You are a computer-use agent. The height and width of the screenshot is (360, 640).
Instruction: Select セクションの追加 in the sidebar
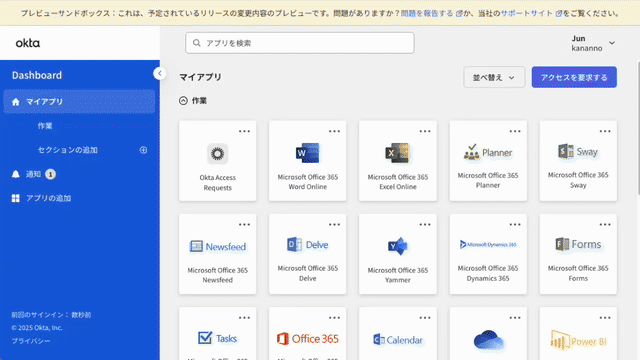tap(68, 150)
